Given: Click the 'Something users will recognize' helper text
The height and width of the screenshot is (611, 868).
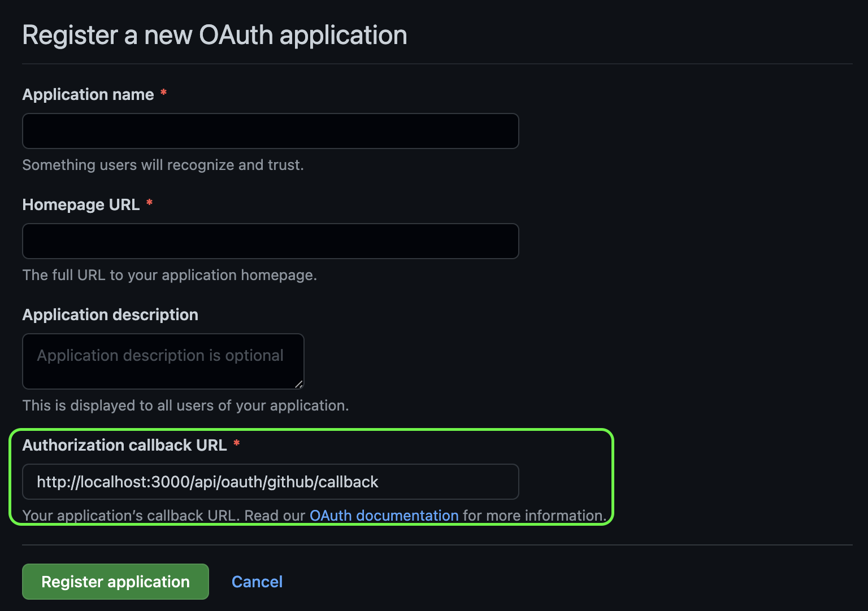Looking at the screenshot, I should click(163, 164).
